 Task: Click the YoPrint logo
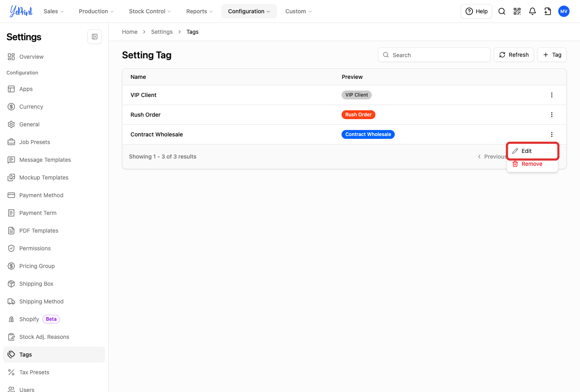pos(21,11)
